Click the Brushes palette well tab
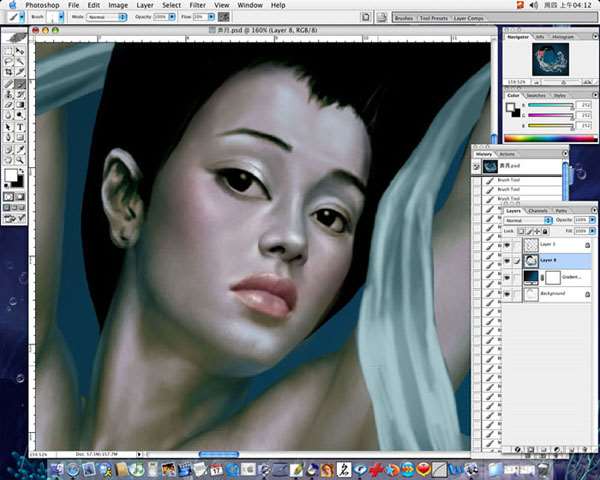Screen dimensions: 600x480 point(404,17)
